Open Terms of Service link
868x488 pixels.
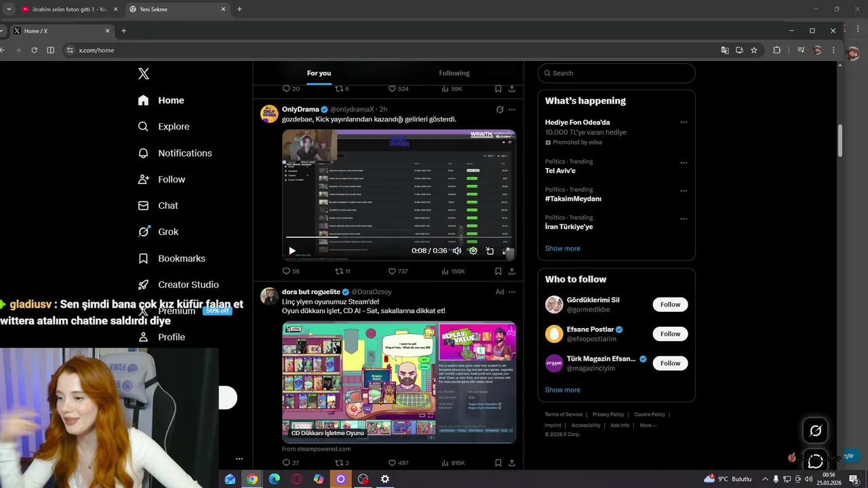tap(564, 414)
